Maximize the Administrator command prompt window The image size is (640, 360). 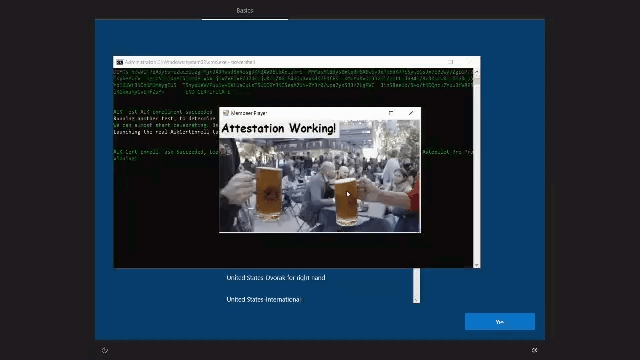(451, 62)
